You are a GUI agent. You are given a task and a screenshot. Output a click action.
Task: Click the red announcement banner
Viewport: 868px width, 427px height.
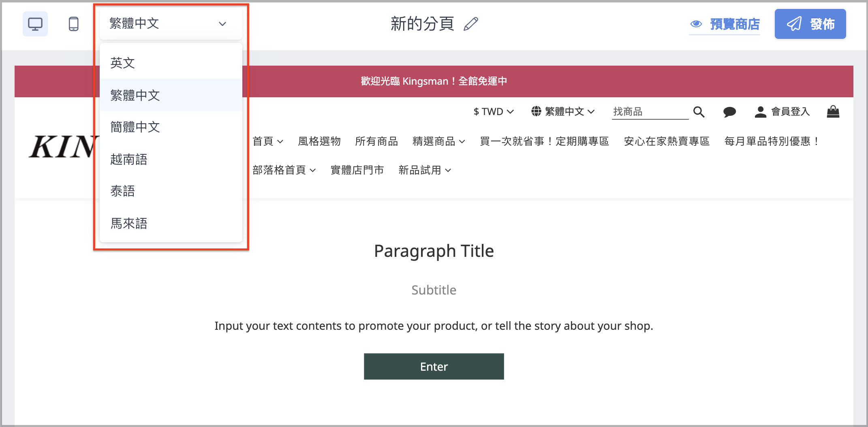(x=434, y=81)
